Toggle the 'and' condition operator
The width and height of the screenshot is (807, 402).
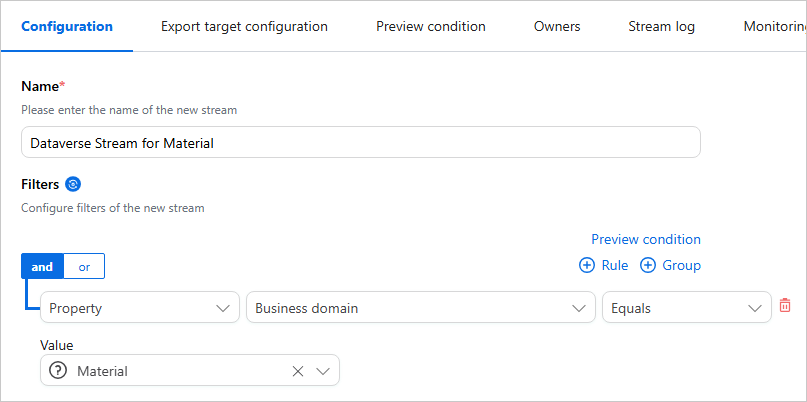[x=42, y=266]
